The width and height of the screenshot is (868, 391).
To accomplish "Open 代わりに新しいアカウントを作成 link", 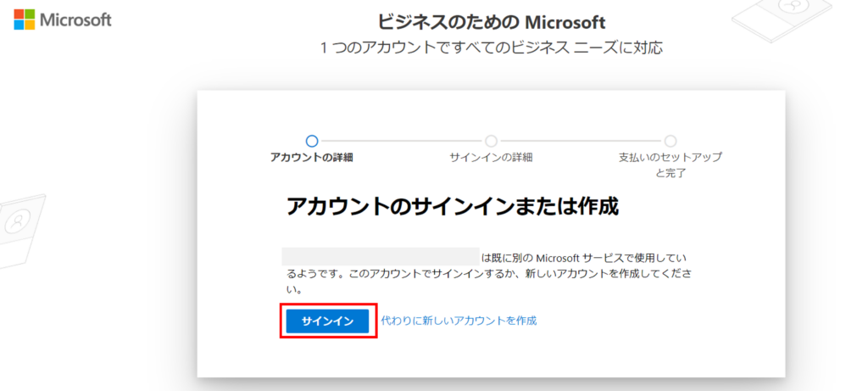I will (x=459, y=321).
